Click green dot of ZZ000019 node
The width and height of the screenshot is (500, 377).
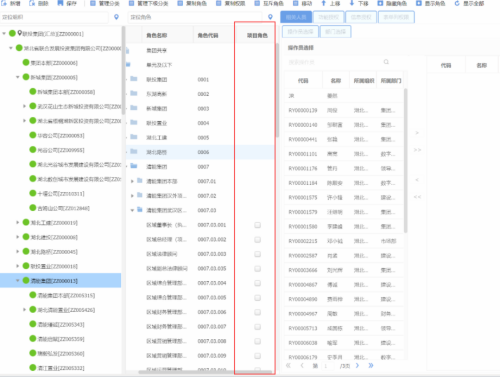point(26,222)
